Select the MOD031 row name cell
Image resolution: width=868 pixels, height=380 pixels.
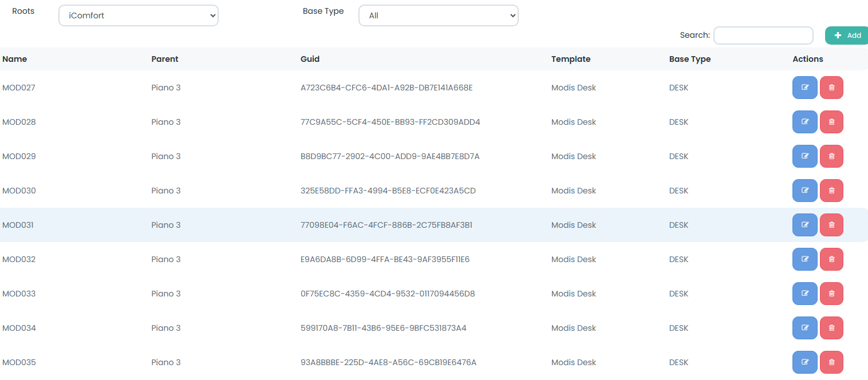tap(18, 225)
